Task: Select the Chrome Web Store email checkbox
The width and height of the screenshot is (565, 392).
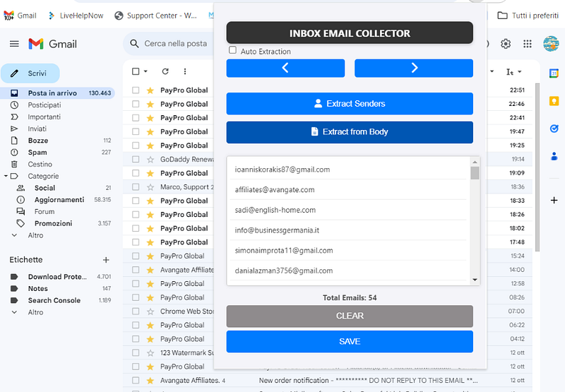Action: [136, 311]
